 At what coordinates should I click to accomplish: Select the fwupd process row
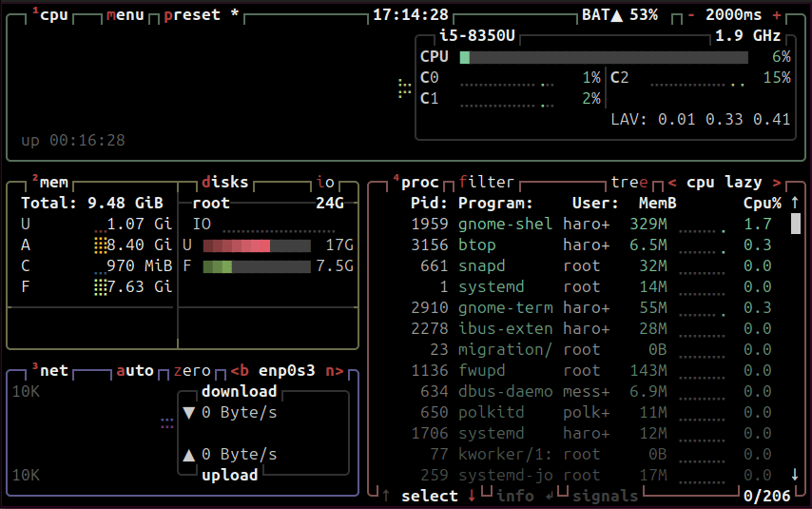point(590,371)
